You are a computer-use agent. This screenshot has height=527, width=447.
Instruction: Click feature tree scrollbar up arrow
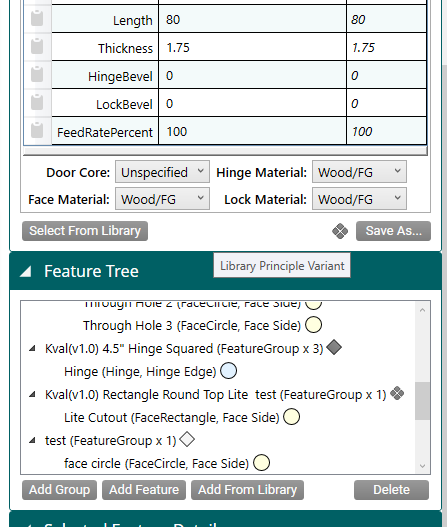click(x=422, y=310)
